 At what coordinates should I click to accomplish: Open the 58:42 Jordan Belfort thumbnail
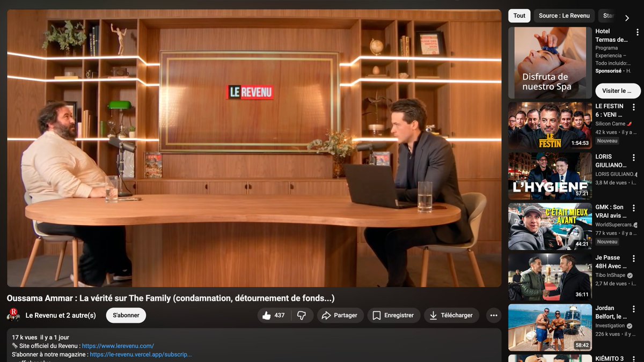pos(550,328)
